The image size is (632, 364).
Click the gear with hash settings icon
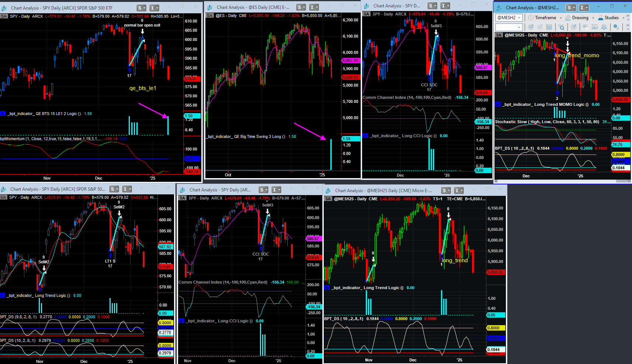click(x=616, y=27)
